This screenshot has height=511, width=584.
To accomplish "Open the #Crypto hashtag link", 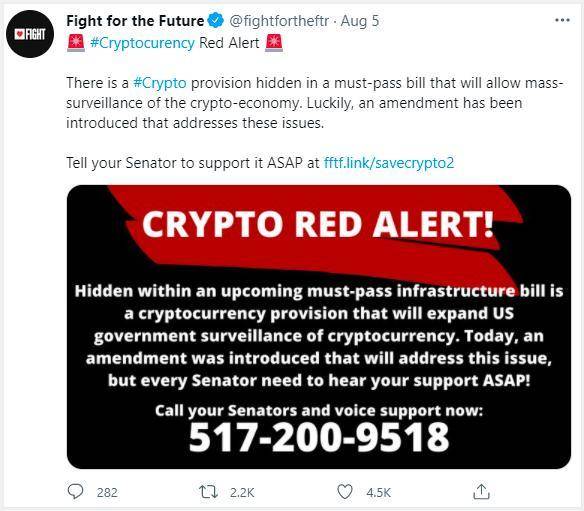I will [x=160, y=83].
